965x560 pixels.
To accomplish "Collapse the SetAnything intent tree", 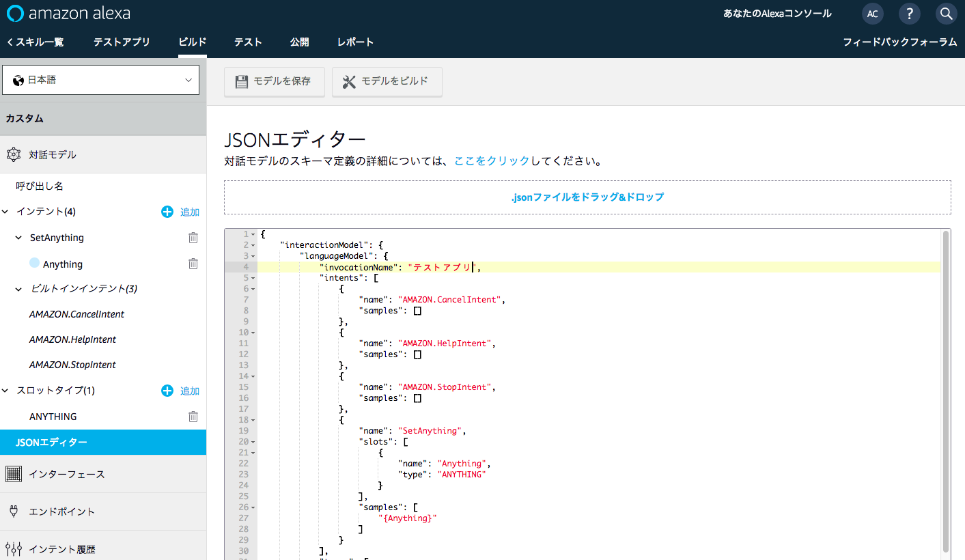I will coord(19,238).
